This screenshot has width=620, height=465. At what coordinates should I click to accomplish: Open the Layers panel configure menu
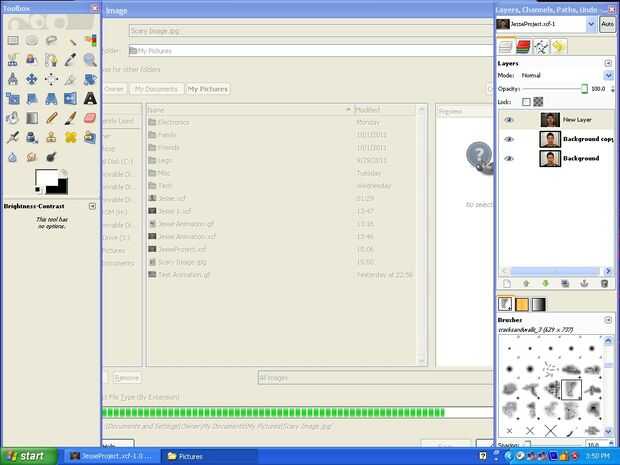pyautogui.click(x=608, y=63)
